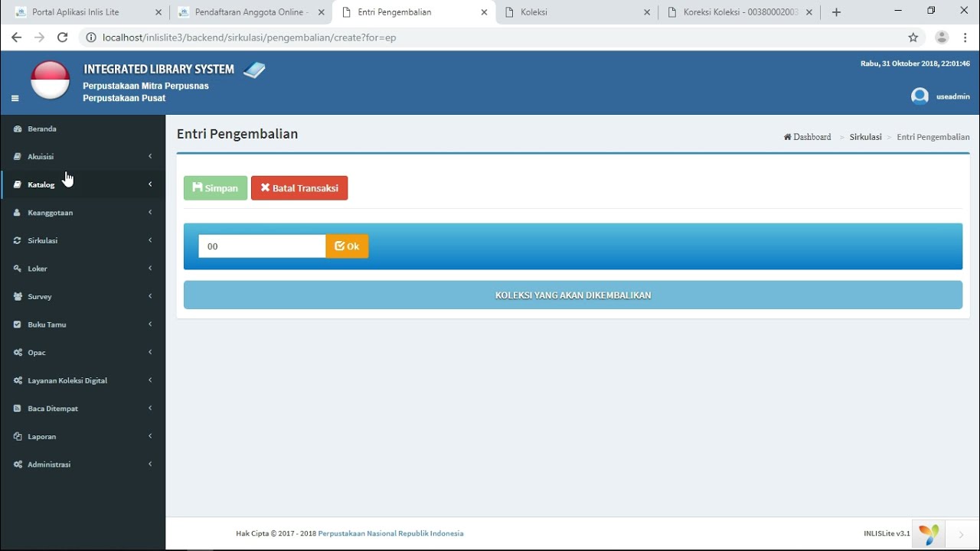Click the Opac gears icon
The image size is (980, 551).
tap(18, 353)
